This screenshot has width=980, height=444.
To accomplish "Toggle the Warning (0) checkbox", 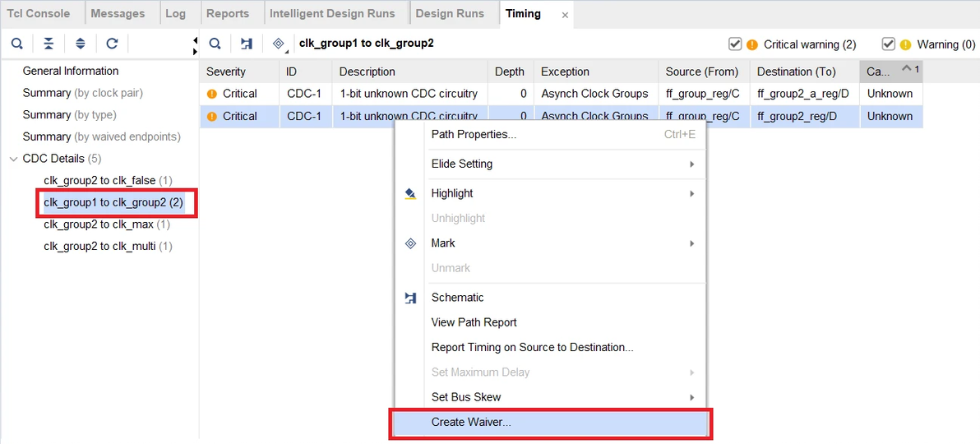I will coord(888,44).
